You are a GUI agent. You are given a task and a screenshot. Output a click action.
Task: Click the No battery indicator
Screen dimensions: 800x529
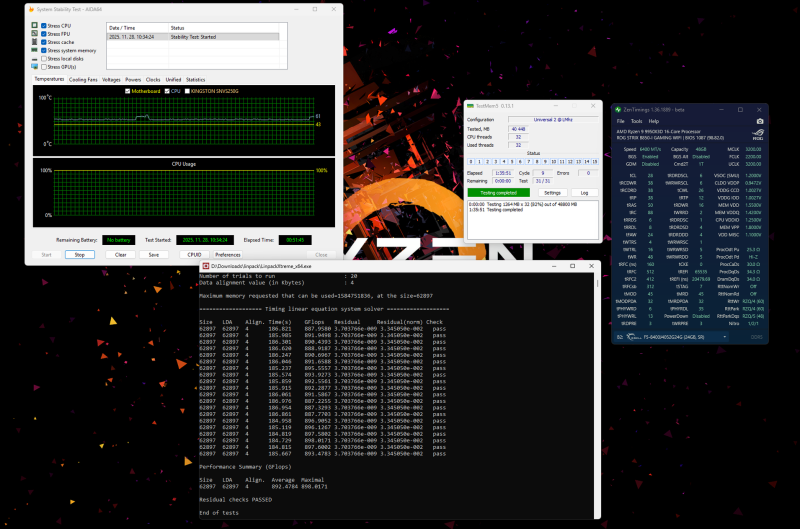118,240
